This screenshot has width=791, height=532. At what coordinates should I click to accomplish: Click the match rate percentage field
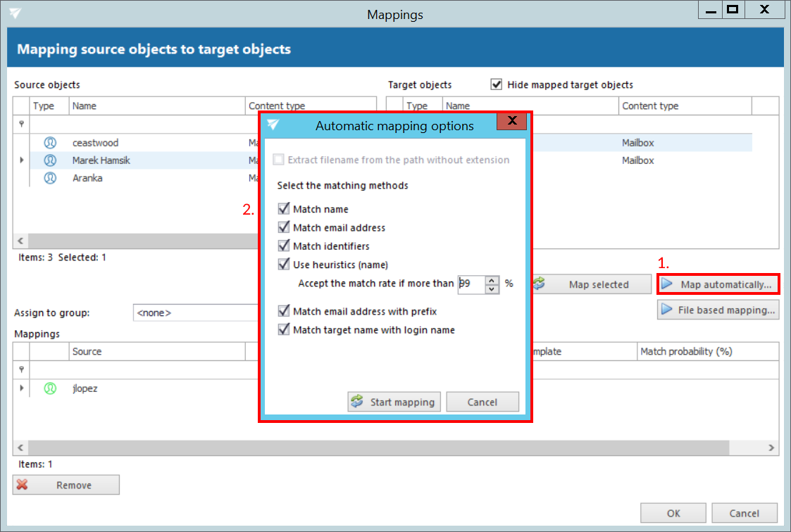[470, 284]
